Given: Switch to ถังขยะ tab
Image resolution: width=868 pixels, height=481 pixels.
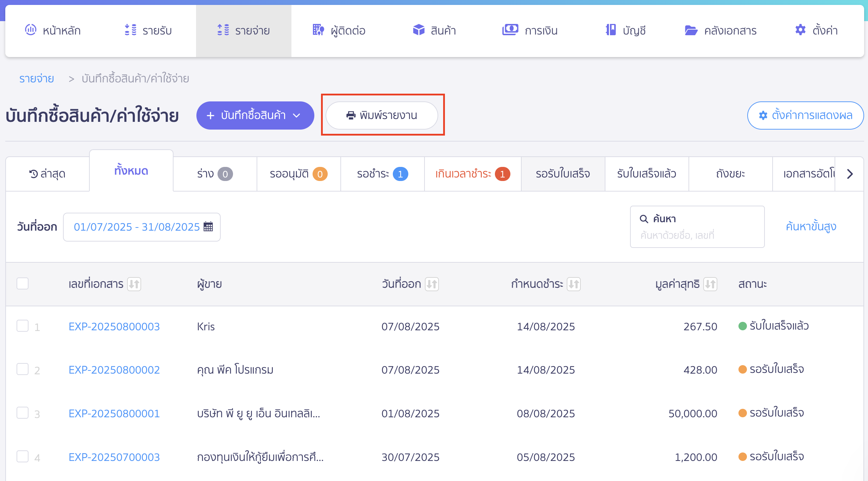Looking at the screenshot, I should [731, 174].
